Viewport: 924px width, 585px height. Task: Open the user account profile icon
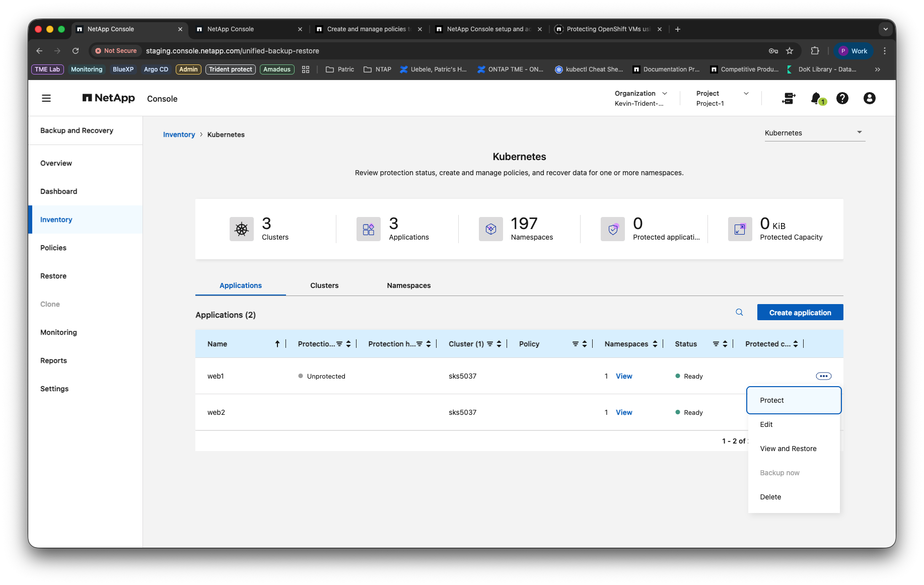click(870, 98)
